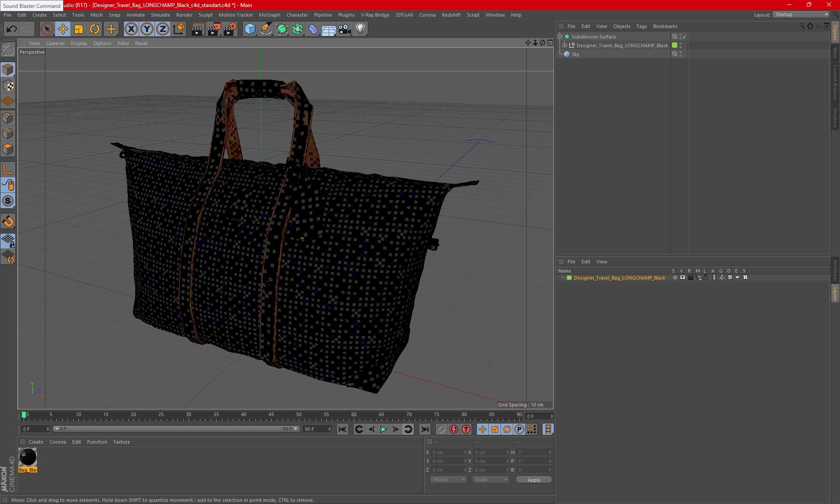Switch to the Takes side tab

click(x=835, y=53)
